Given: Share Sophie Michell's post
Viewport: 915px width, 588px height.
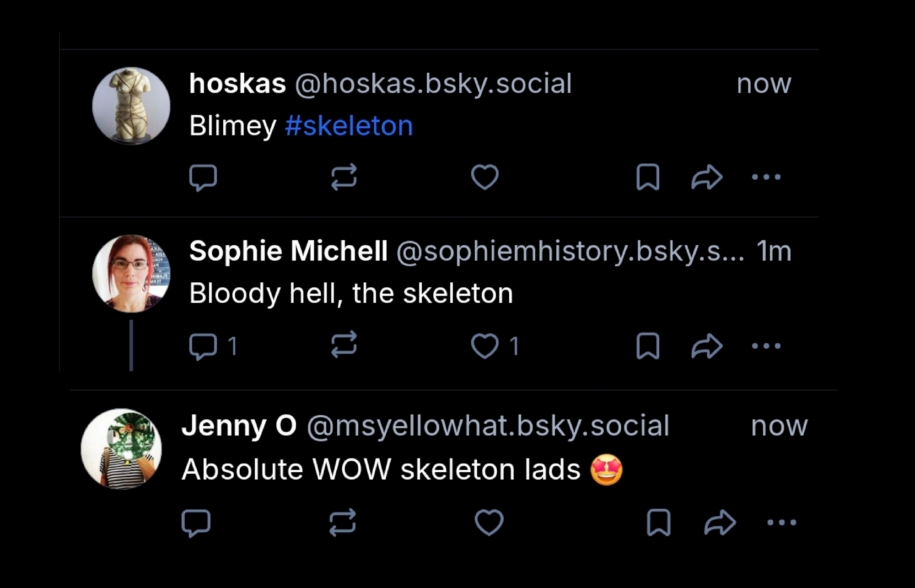Looking at the screenshot, I should click(x=707, y=346).
